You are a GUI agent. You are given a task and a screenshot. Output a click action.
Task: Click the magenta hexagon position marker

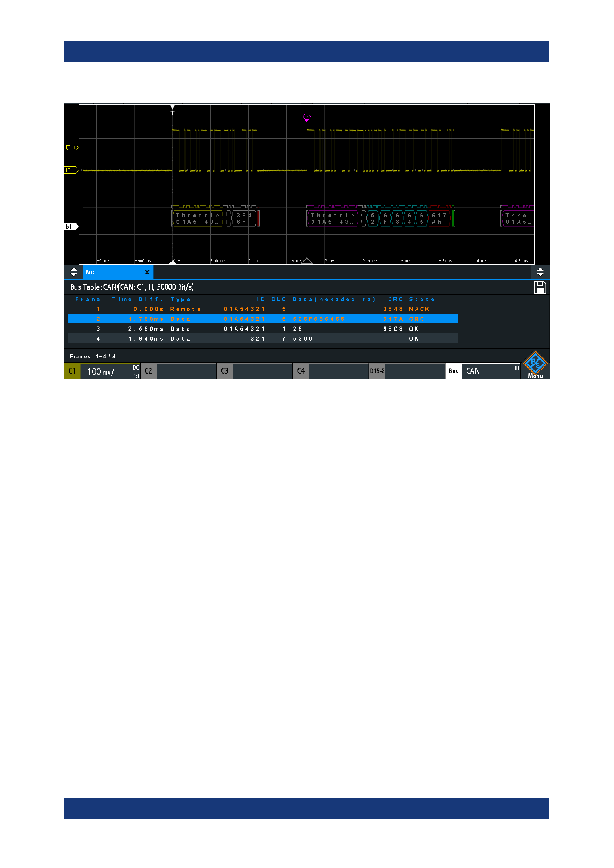(306, 117)
